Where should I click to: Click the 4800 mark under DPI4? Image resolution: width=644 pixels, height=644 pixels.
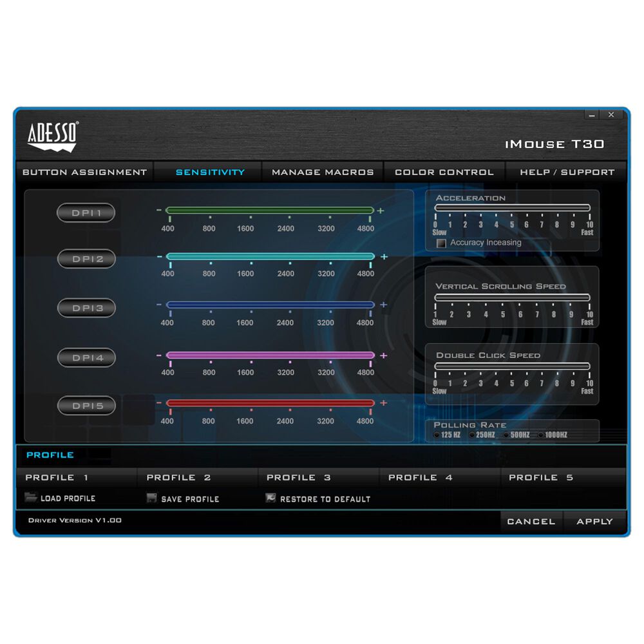coord(366,372)
